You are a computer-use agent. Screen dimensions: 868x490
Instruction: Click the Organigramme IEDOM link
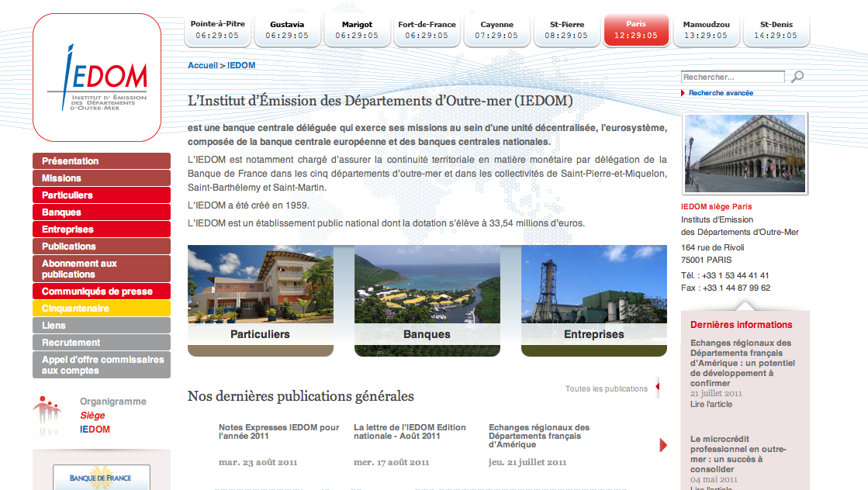pyautogui.click(x=95, y=430)
